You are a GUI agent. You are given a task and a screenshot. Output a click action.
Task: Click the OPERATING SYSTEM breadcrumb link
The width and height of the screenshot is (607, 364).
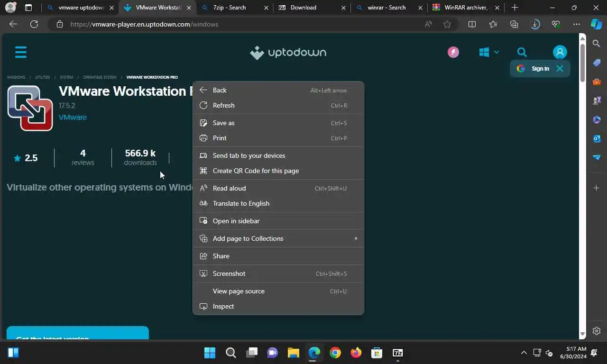(100, 77)
